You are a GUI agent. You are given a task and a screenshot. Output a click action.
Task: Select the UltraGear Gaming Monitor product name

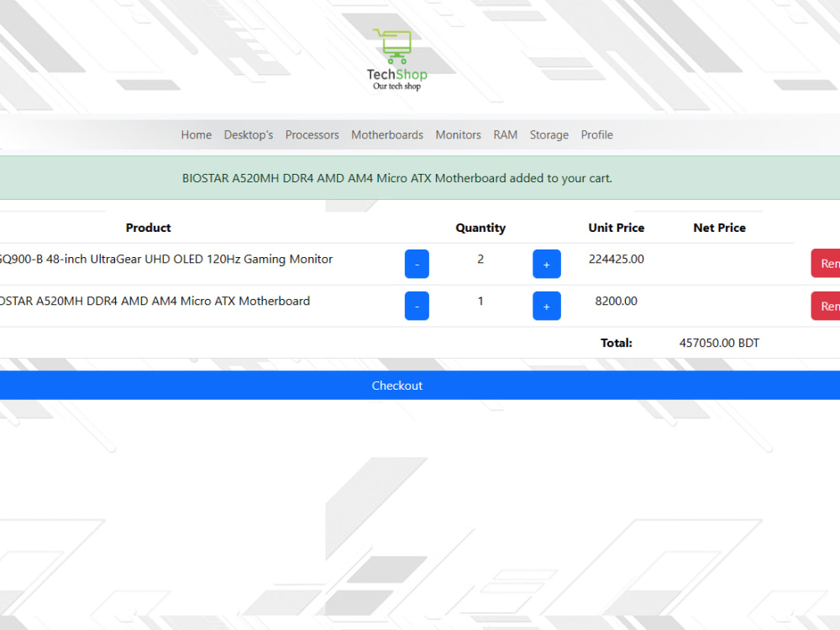(x=165, y=259)
